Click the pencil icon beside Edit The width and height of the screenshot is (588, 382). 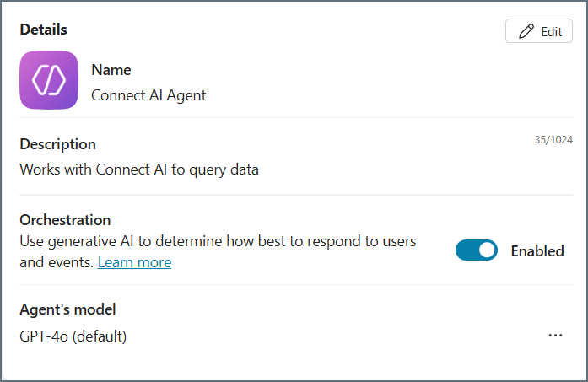[526, 31]
